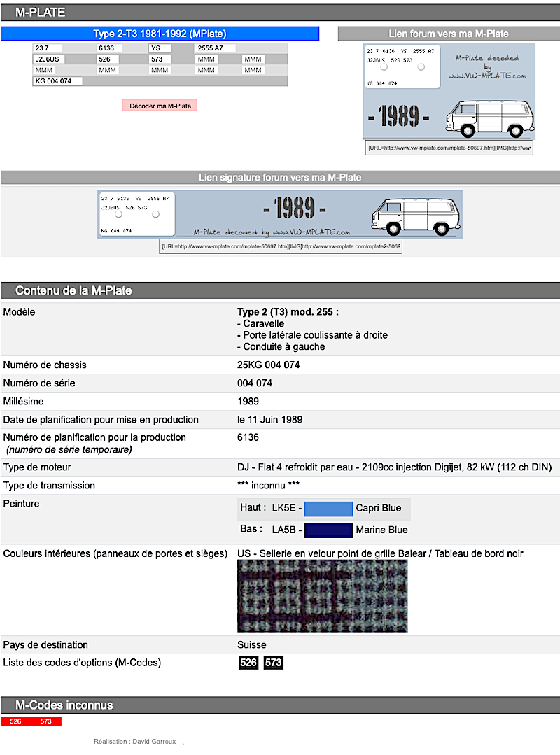Click the 'LA5B' paint code text
Image resolution: width=560 pixels, height=755 pixels.
coord(283,530)
